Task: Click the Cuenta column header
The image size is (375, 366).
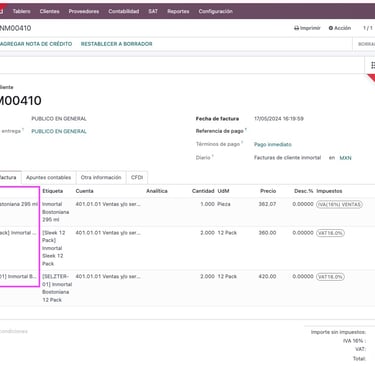Action: 84,191
